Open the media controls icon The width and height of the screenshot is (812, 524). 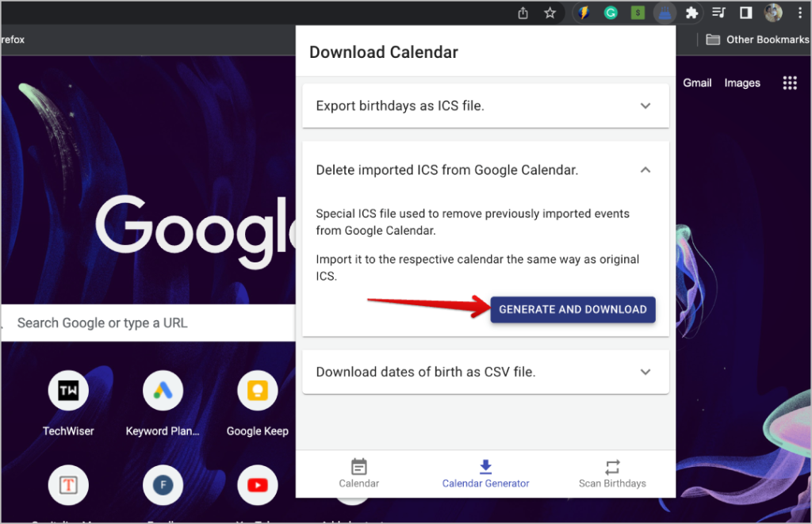(x=718, y=13)
